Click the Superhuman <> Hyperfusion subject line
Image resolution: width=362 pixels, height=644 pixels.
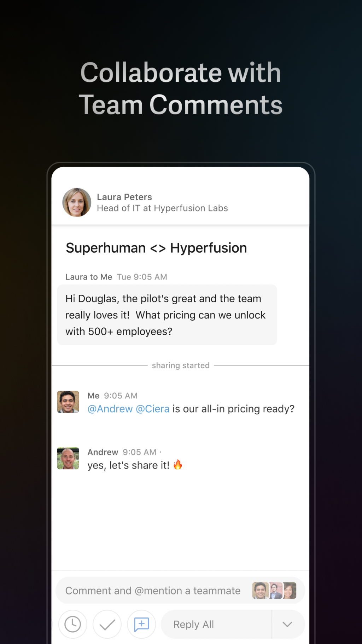[x=156, y=248]
